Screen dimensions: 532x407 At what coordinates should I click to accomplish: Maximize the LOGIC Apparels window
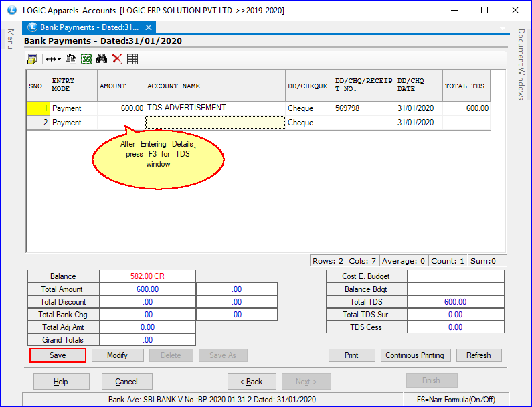(x=484, y=10)
